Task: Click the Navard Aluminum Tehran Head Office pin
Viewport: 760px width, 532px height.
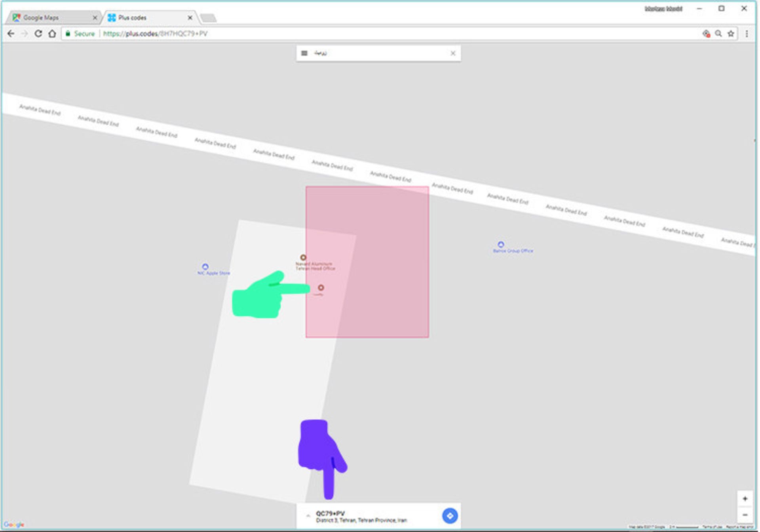Action: click(x=303, y=257)
